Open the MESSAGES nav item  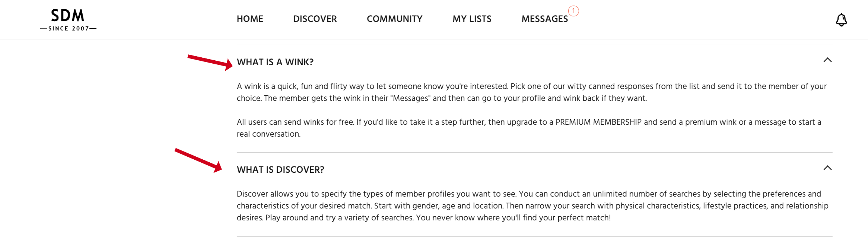tap(544, 19)
